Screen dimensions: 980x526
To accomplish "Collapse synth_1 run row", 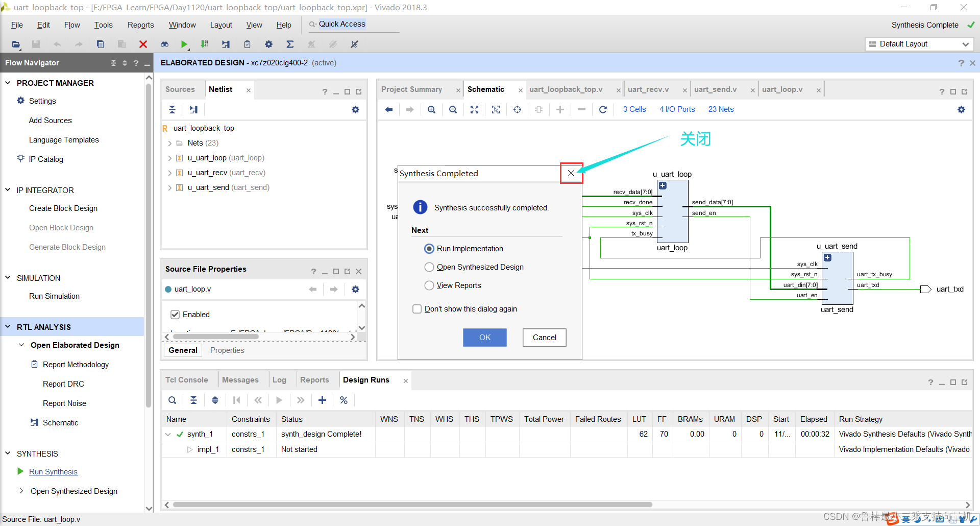I will tap(168, 434).
